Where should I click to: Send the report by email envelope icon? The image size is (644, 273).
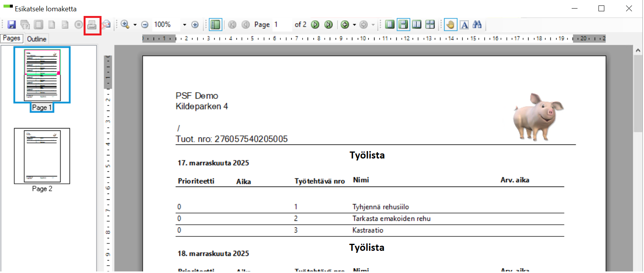pyautogui.click(x=106, y=25)
